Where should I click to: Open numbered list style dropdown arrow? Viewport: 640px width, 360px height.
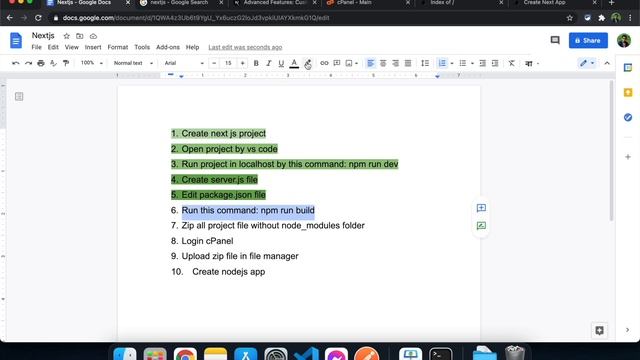point(452,63)
